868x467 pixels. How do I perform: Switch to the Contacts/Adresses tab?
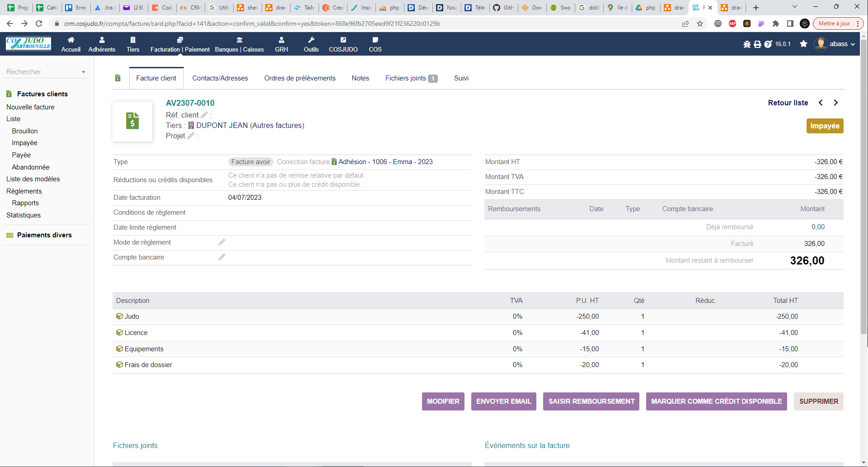[x=220, y=78]
